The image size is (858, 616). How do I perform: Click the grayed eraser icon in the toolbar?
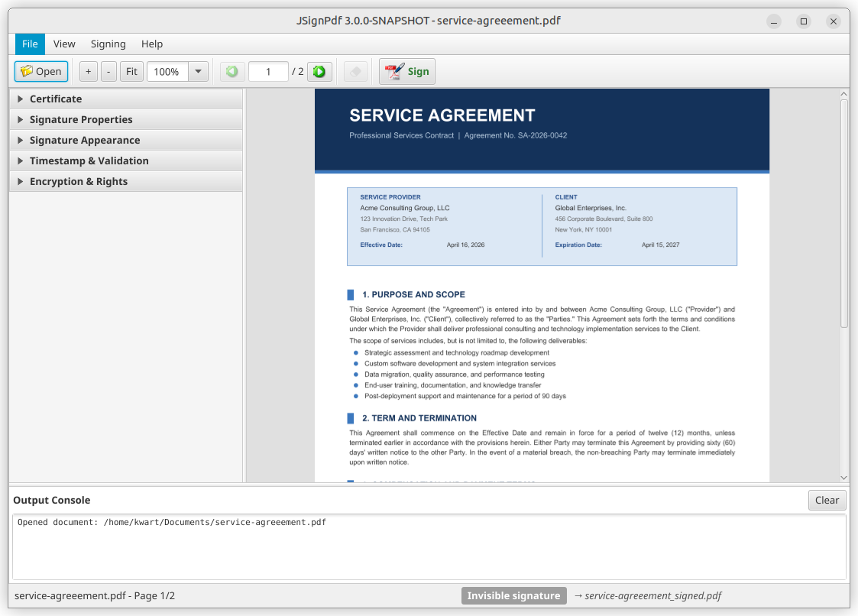point(354,71)
